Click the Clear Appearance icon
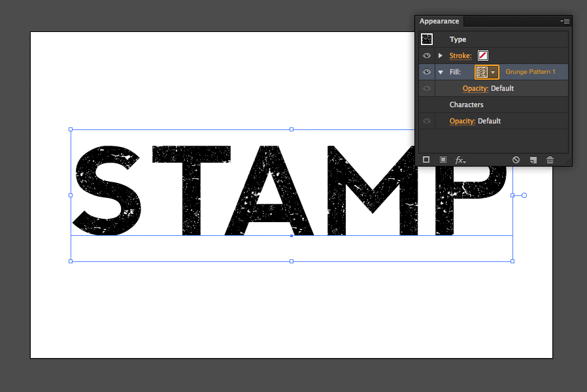 516,159
